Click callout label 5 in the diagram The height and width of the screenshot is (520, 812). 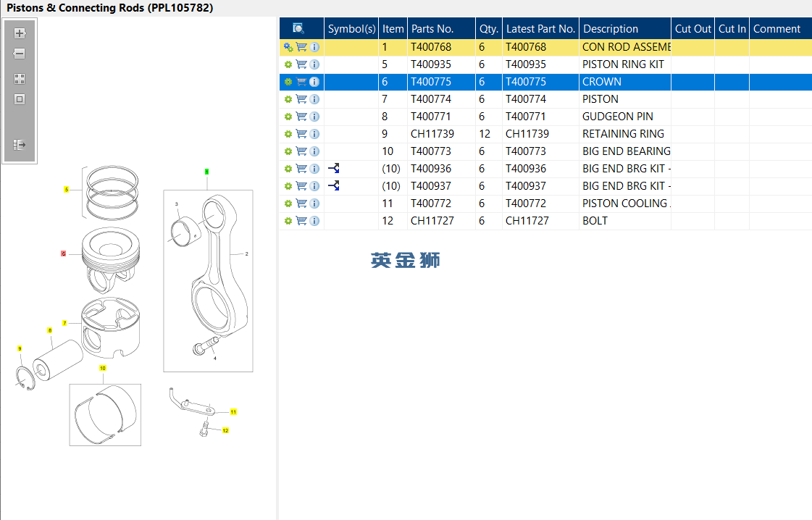(67, 190)
